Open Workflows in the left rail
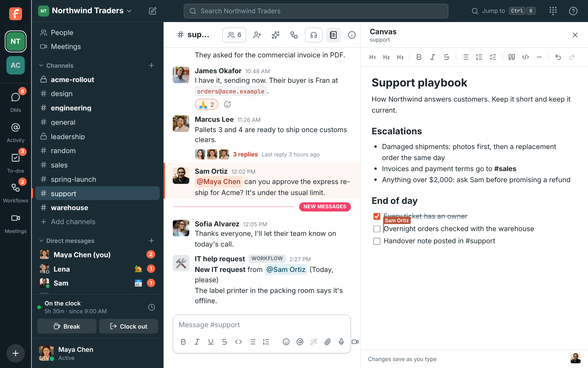Screen dimensions: 588x368 (x=15, y=192)
